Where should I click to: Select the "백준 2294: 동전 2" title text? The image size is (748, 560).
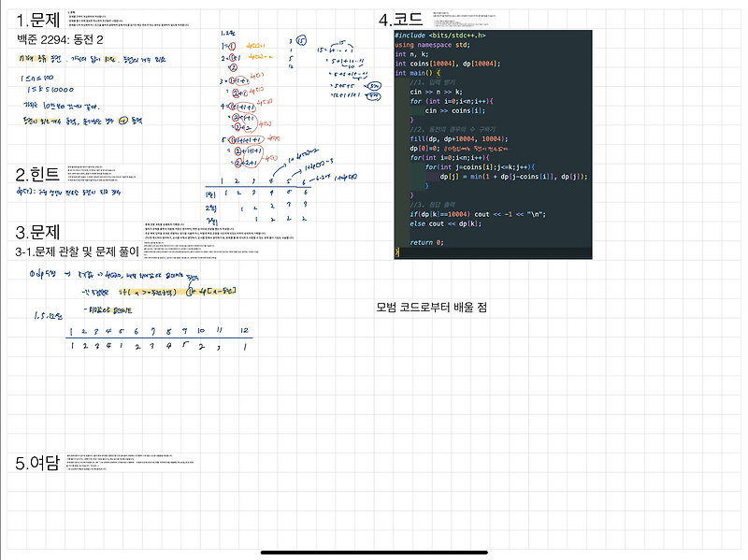pyautogui.click(x=60, y=39)
